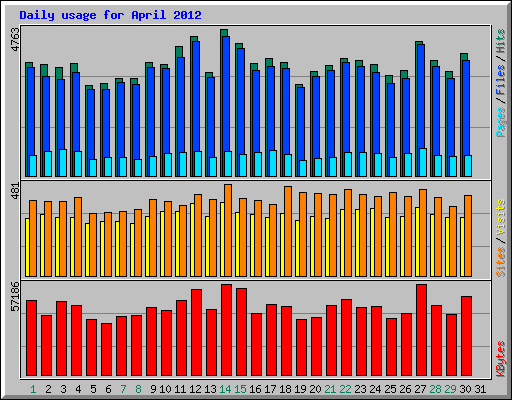The height and width of the screenshot is (400, 512).
Task: Select day label 24
Action: point(375,389)
